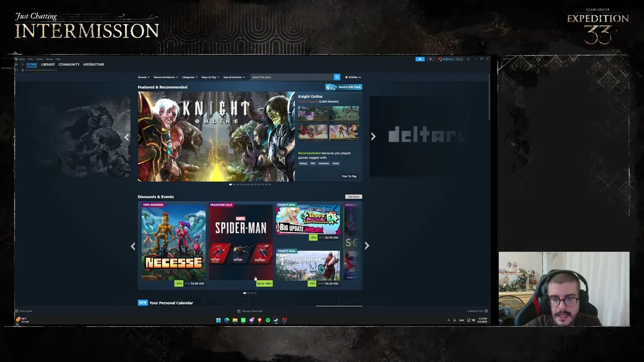Show previous featured game with left arrow
The height and width of the screenshot is (362, 644).
click(x=127, y=136)
